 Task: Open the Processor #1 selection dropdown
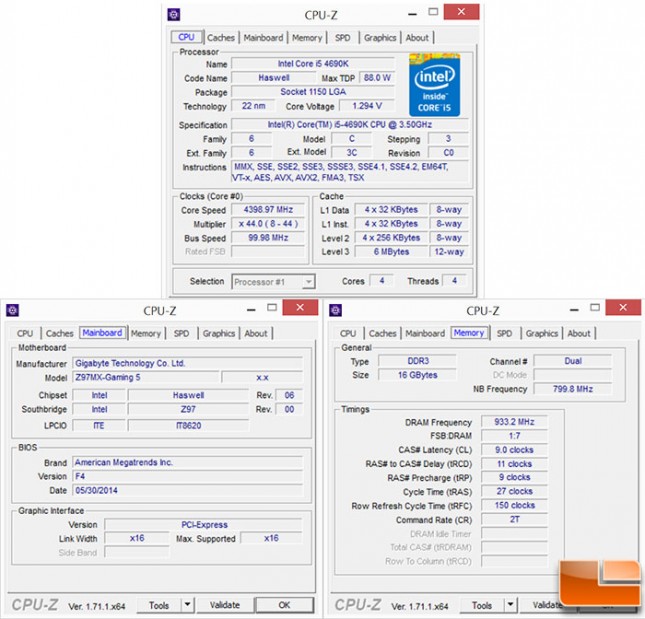pyautogui.click(x=274, y=282)
